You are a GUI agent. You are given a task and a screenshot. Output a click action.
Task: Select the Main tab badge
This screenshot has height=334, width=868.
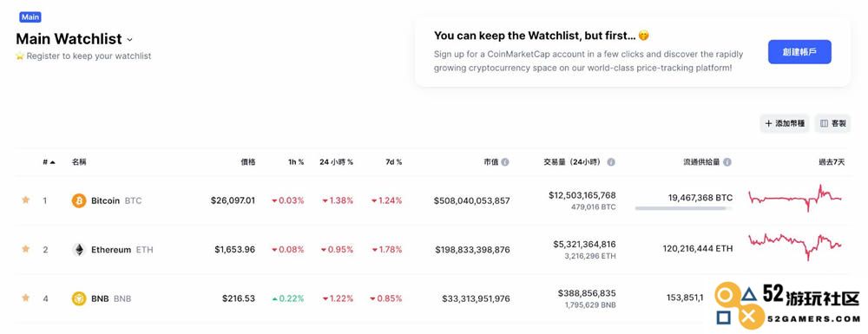pyautogui.click(x=30, y=17)
